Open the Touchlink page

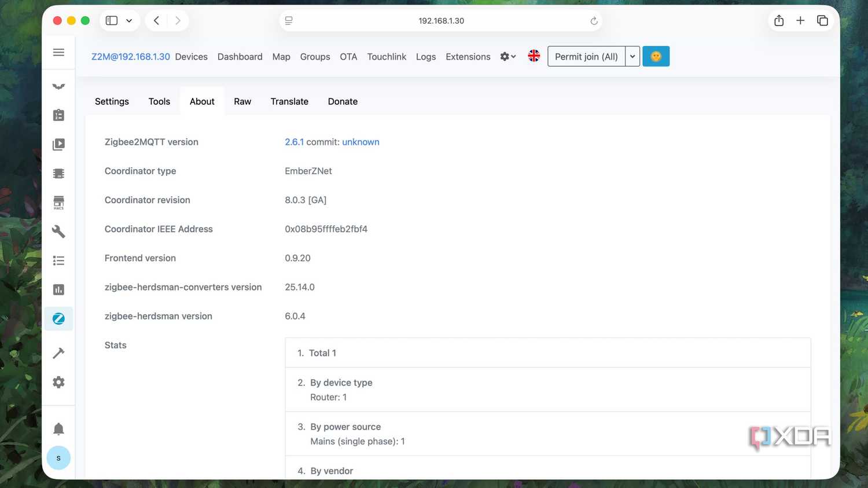coord(387,57)
